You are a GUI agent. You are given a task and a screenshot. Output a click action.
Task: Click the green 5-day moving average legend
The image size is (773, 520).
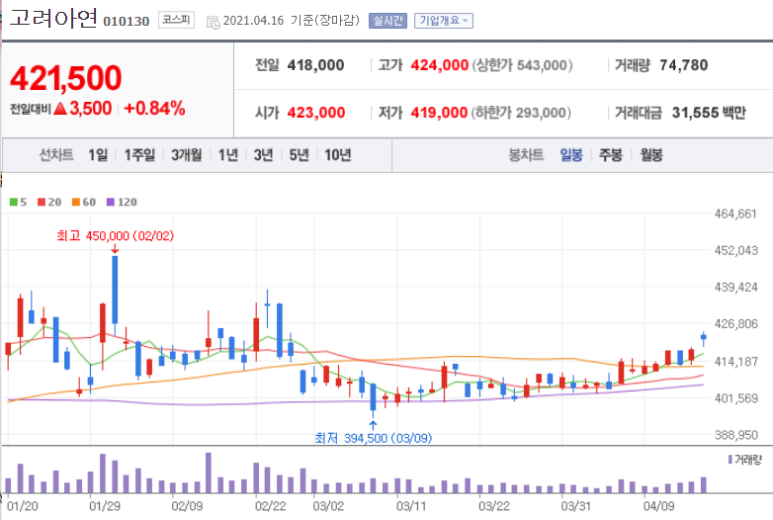pyautogui.click(x=18, y=202)
